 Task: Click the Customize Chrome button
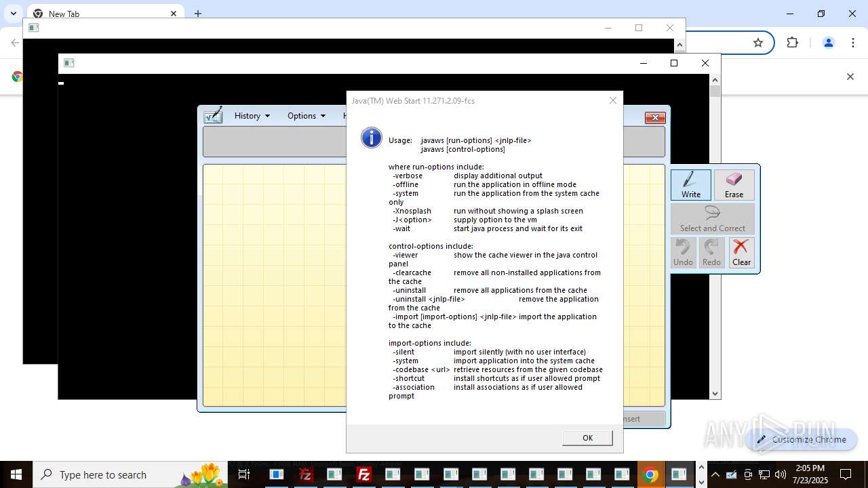801,439
